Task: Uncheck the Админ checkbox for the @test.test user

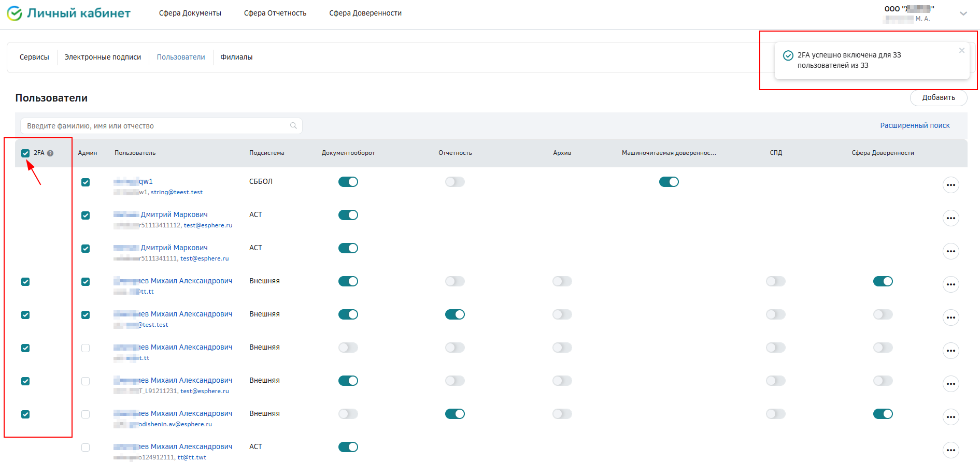Action: 86,315
